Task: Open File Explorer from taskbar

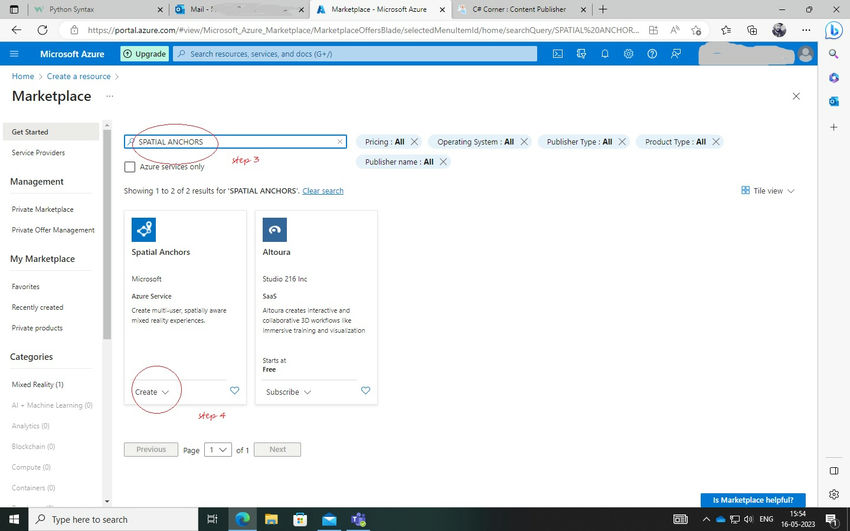Action: click(271, 519)
